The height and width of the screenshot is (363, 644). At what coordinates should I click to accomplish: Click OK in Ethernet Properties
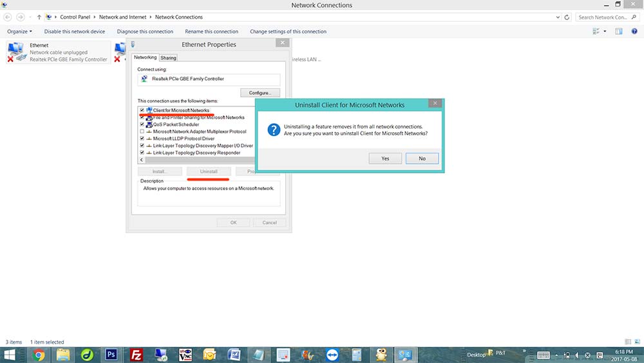pos(233,222)
